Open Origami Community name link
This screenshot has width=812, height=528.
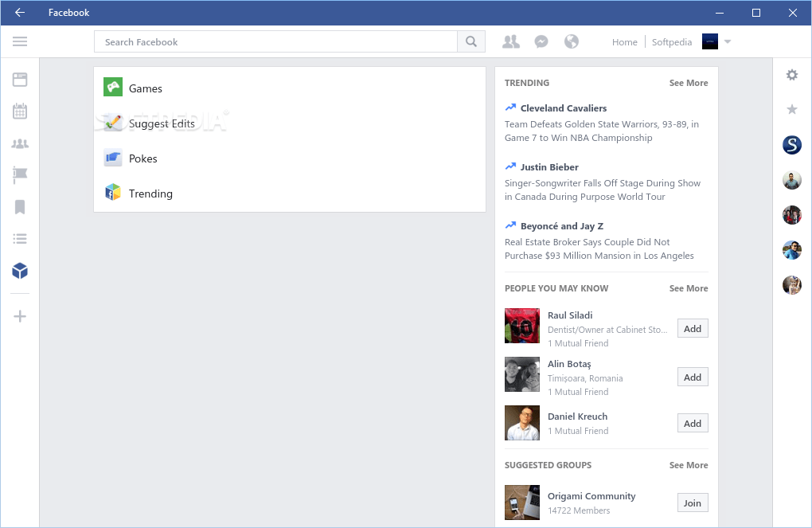[591, 496]
